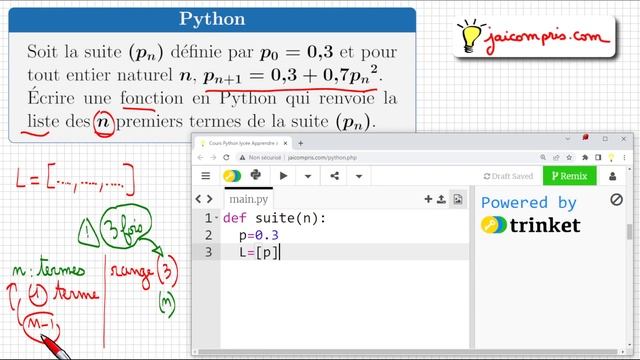Clear output with the circle-slash icon
The image size is (640, 360).
(616, 200)
